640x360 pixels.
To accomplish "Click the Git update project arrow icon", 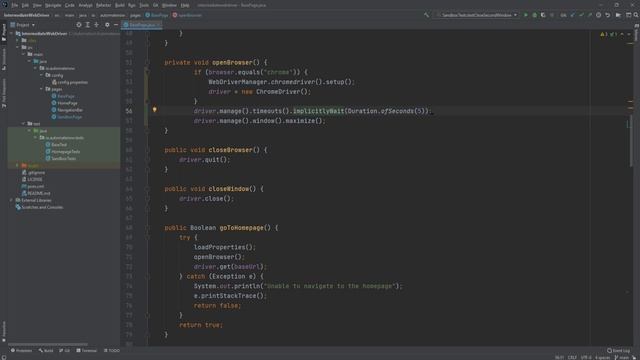I will tap(573, 15).
